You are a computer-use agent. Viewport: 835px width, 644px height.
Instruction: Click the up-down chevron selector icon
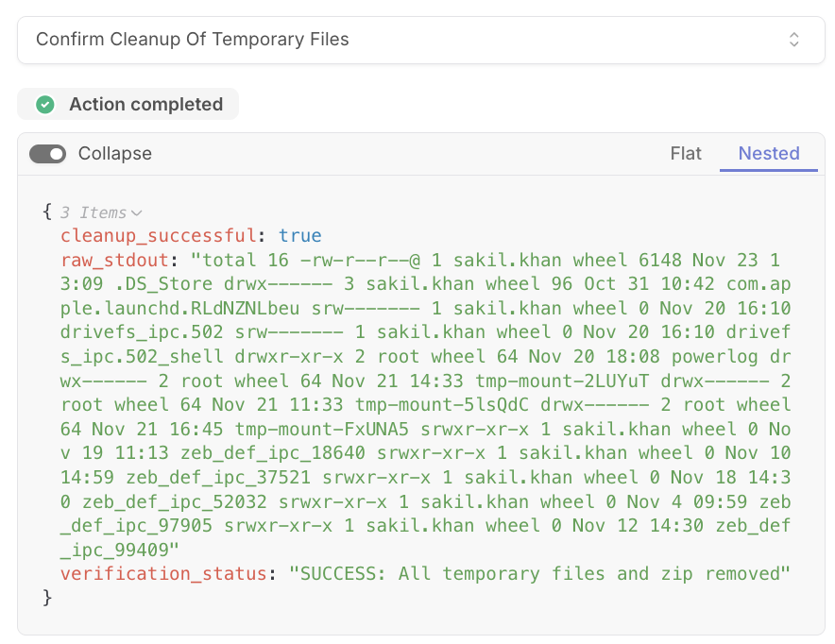click(793, 40)
